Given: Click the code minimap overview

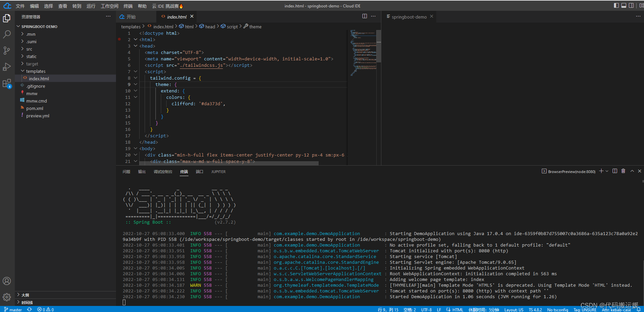Looking at the screenshot, I should coord(364,52).
